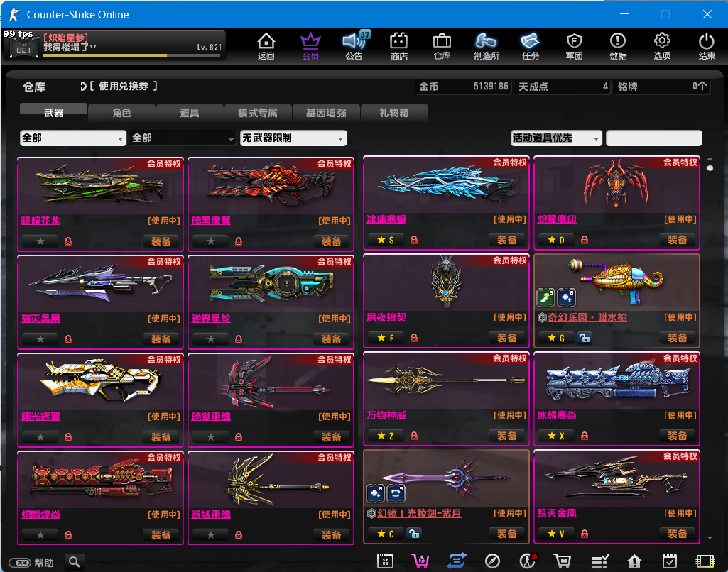Image resolution: width=728 pixels, height=572 pixels.
Task: Click 装备 button on 逆界星轮
Action: [331, 339]
